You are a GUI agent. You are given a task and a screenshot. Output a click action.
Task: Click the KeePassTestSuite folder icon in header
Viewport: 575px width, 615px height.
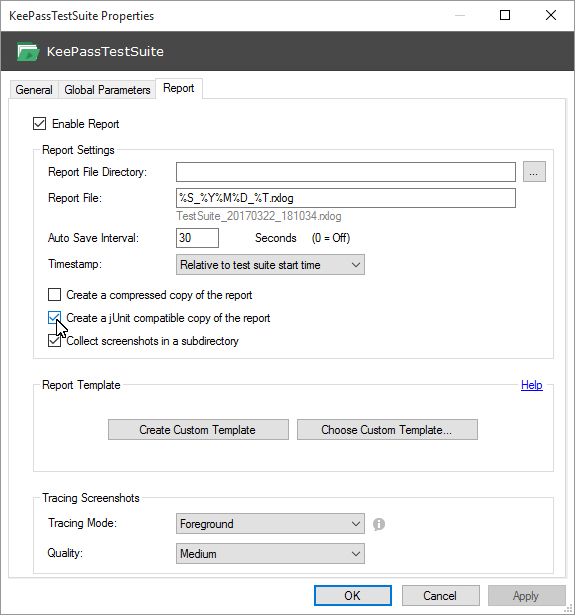point(28,51)
